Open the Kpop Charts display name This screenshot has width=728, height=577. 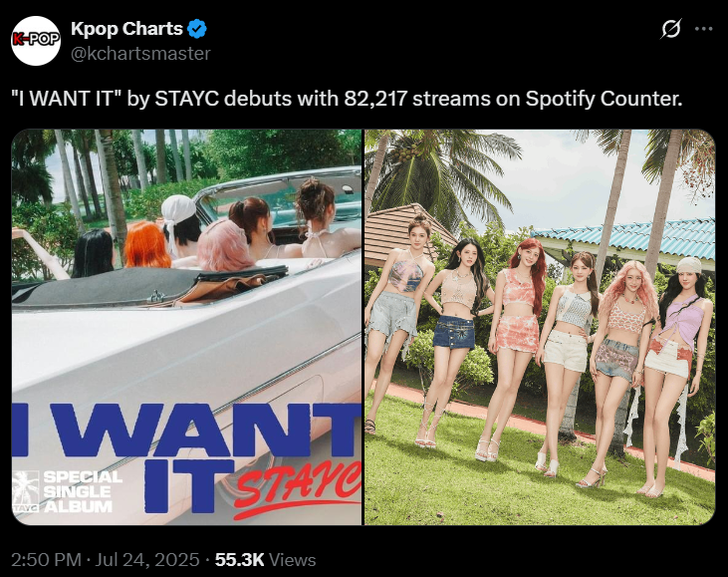point(126,29)
